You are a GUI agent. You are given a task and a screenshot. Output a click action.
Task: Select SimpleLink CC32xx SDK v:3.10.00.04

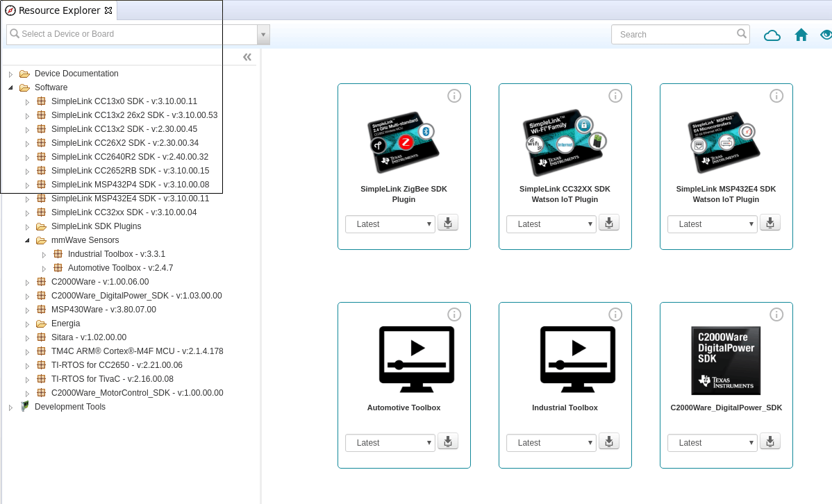(124, 212)
